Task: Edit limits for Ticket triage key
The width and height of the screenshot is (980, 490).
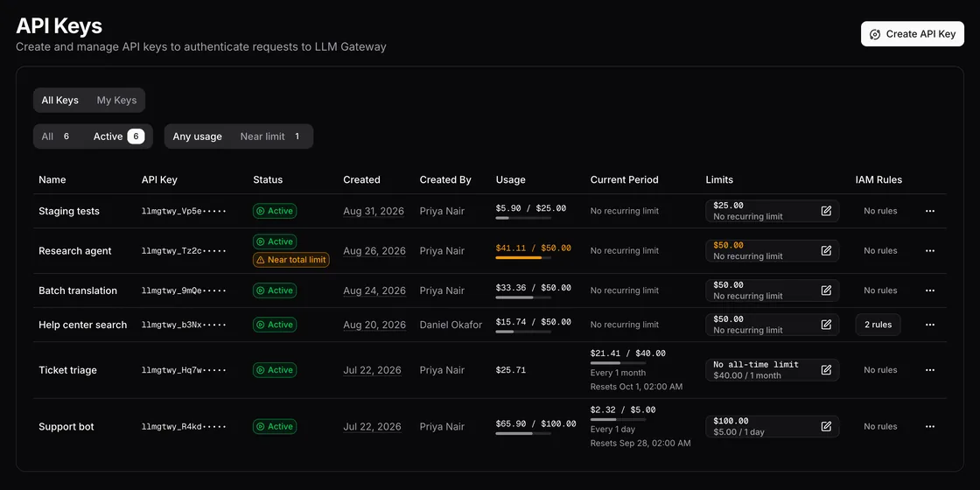Action: point(826,370)
